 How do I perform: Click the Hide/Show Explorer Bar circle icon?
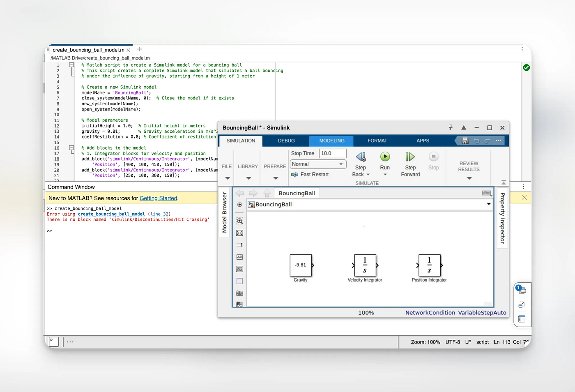(240, 205)
